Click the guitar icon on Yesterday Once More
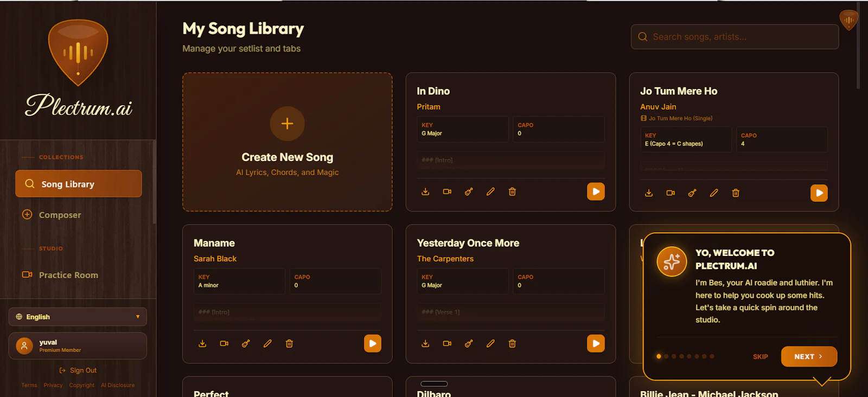The height and width of the screenshot is (397, 868). 469,343
